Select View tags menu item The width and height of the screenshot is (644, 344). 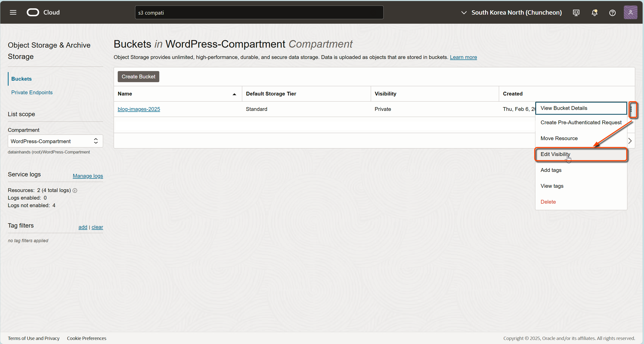click(x=581, y=186)
